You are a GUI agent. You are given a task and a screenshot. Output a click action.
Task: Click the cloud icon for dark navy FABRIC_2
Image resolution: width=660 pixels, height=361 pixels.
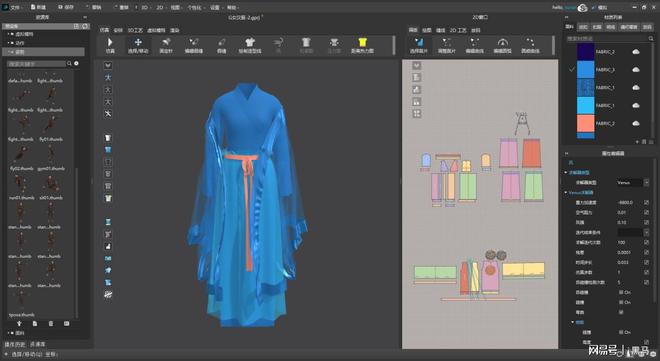tap(636, 52)
